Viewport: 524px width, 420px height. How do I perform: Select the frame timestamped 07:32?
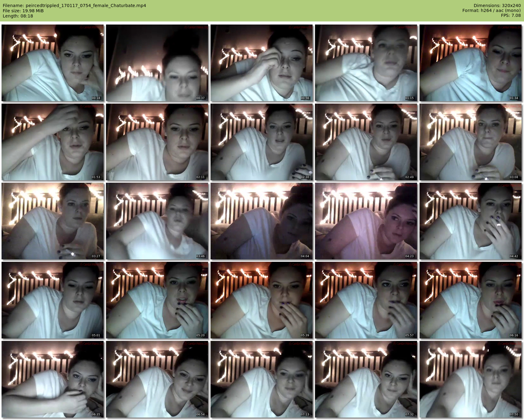(366, 379)
